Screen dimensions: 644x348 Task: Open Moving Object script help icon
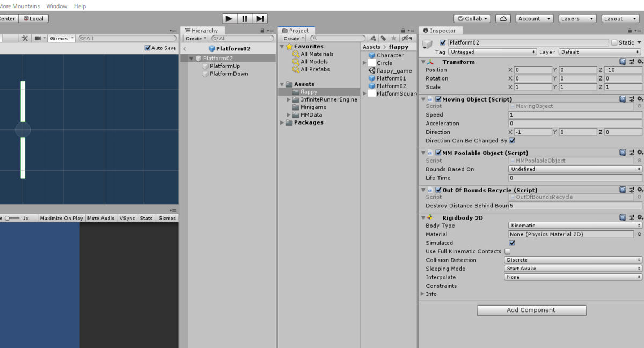pyautogui.click(x=623, y=99)
